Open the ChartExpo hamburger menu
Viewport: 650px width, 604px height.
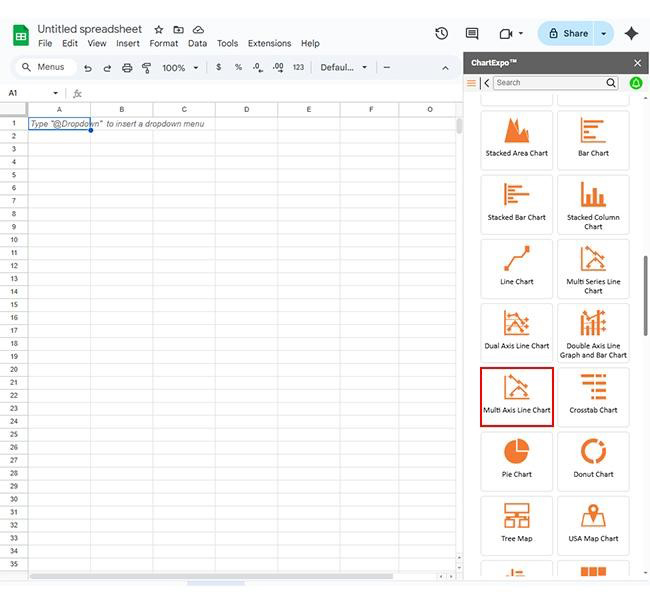pyautogui.click(x=472, y=83)
